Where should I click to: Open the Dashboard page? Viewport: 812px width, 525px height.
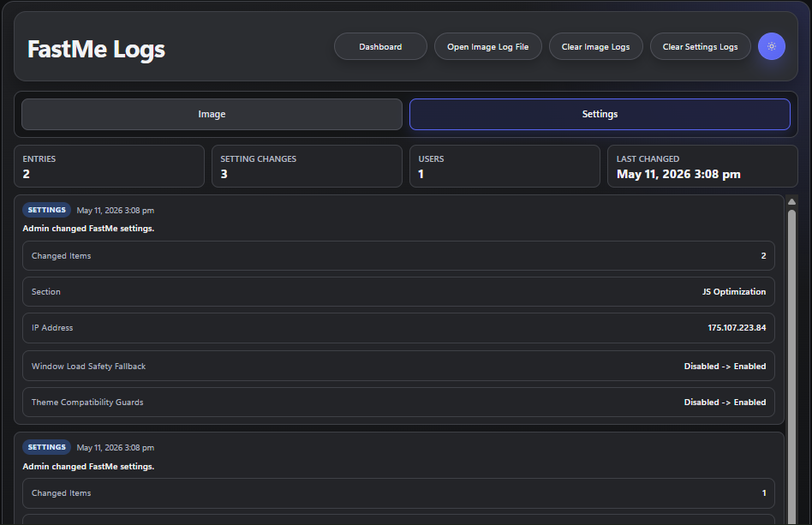coord(380,46)
